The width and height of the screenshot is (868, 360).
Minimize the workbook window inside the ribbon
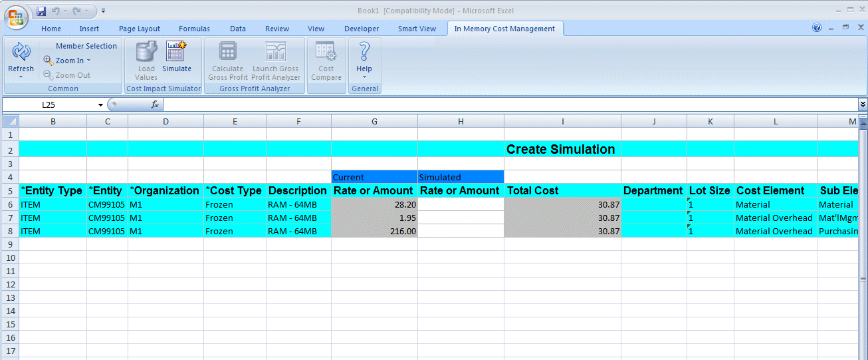[832, 28]
